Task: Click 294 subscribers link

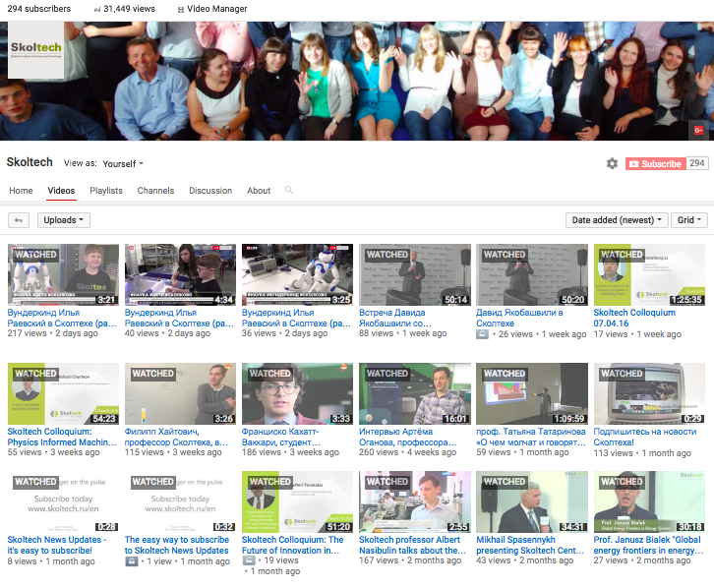Action: click(x=39, y=9)
